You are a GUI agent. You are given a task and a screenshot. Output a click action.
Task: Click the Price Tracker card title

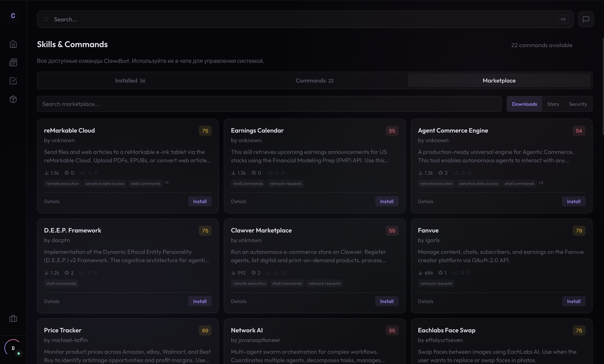click(63, 330)
